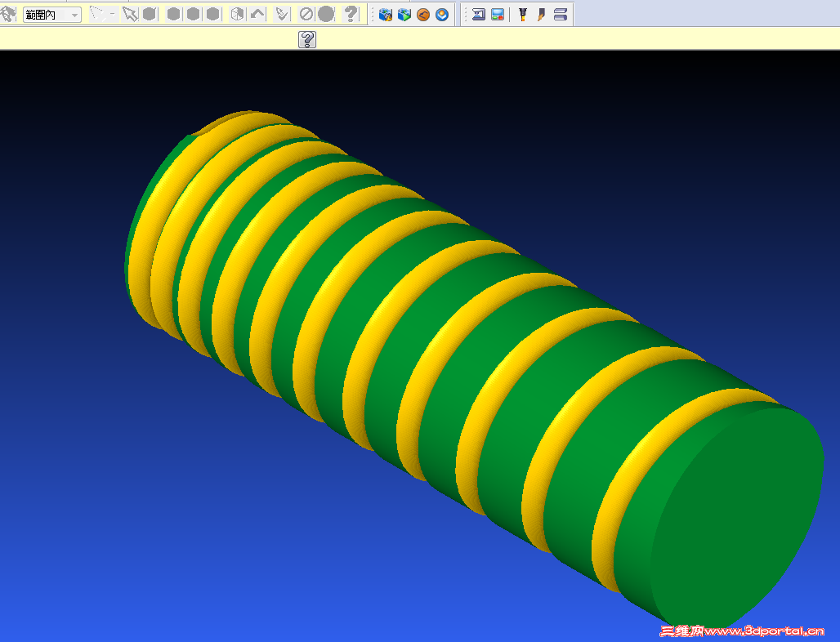Click the blue cube with lock icon
The image size is (840, 642).
pos(385,15)
